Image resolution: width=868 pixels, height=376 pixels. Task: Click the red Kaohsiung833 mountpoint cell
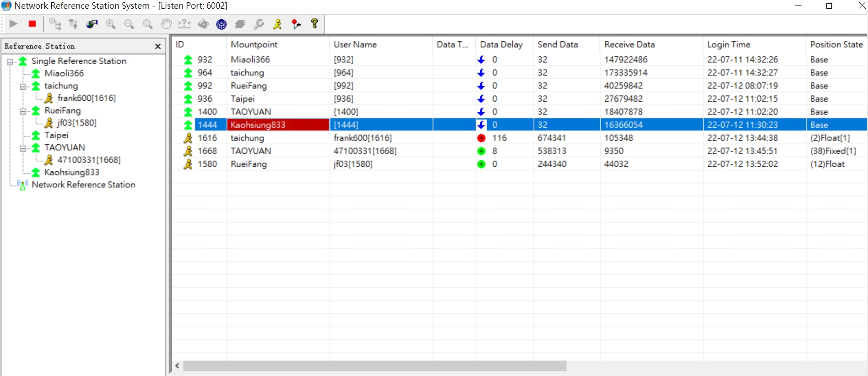coord(278,125)
